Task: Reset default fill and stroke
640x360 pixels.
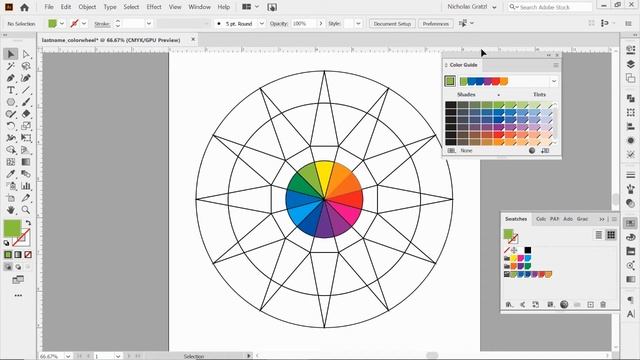Action: (6, 243)
